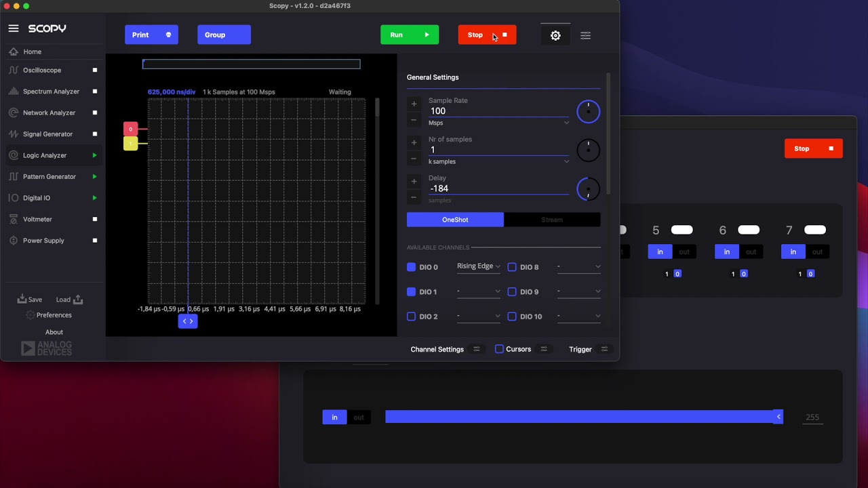Image resolution: width=868 pixels, height=488 pixels.
Task: Open the Msps unit dropdown
Action: [x=499, y=123]
